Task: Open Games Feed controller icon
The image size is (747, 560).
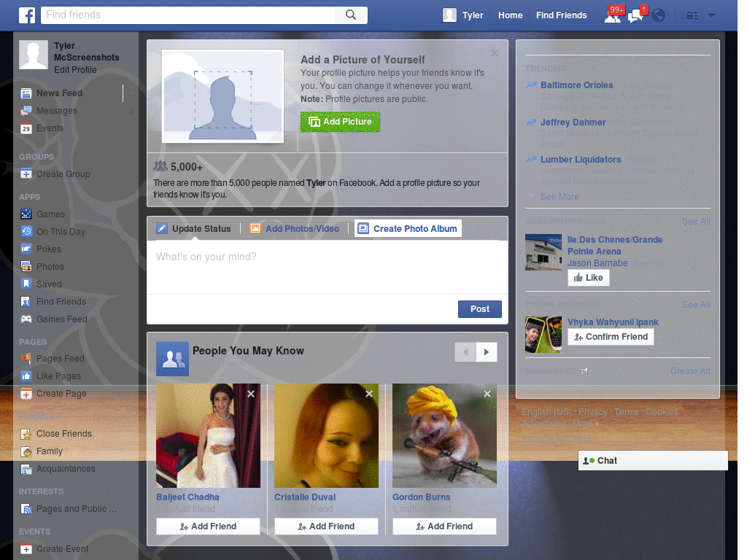Action: 26,319
